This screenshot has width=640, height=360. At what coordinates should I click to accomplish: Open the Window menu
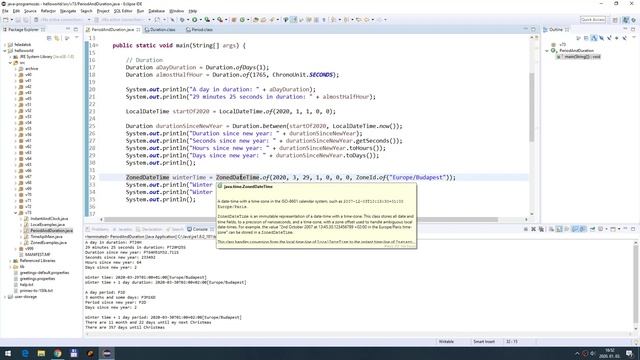(x=176, y=11)
